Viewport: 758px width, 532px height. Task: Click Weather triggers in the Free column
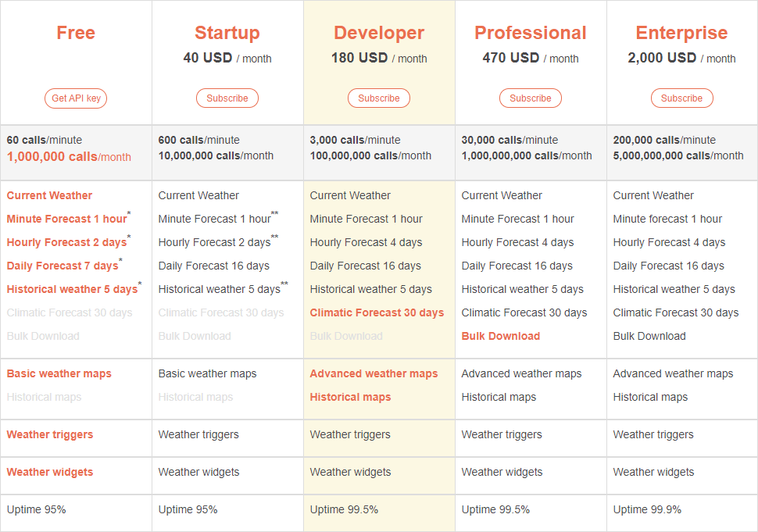pos(50,434)
